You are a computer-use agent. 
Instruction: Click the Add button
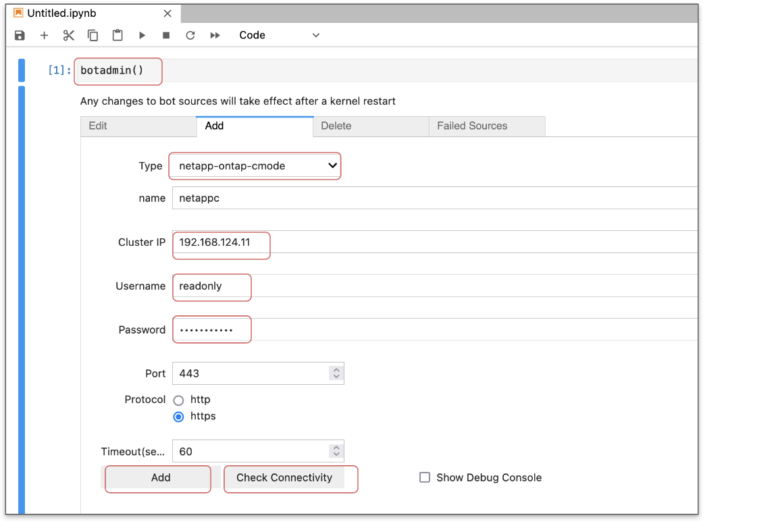(x=157, y=478)
